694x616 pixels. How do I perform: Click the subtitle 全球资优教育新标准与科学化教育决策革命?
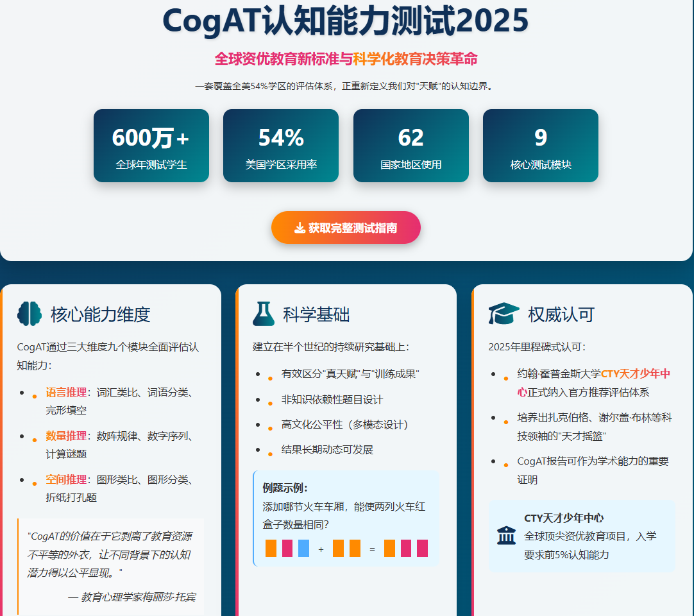point(346,59)
